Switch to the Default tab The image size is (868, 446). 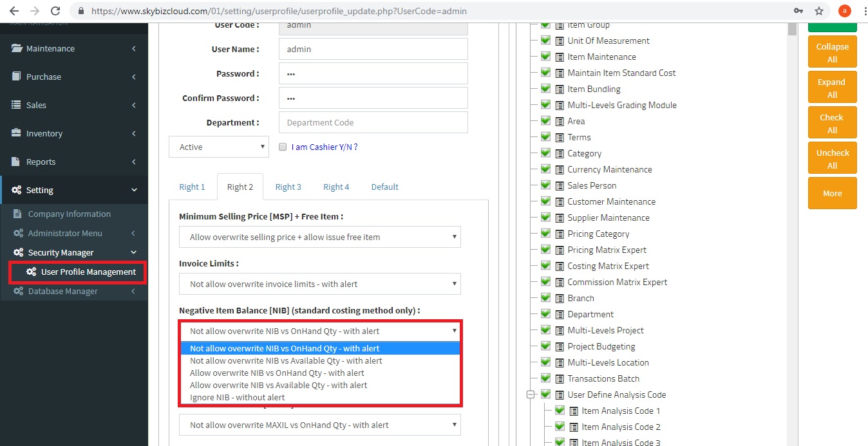(384, 187)
